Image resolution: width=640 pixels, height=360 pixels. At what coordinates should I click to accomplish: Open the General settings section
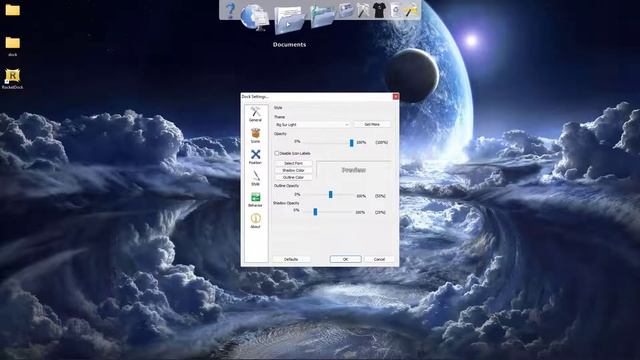(x=256, y=114)
